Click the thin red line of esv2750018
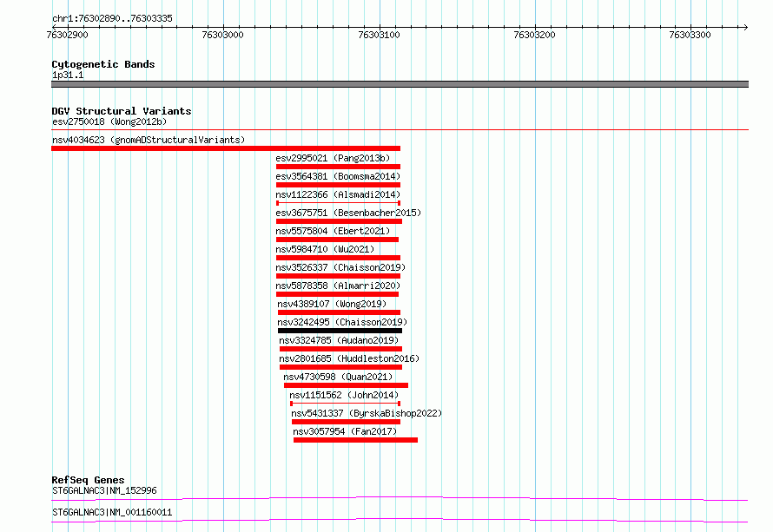 400,130
